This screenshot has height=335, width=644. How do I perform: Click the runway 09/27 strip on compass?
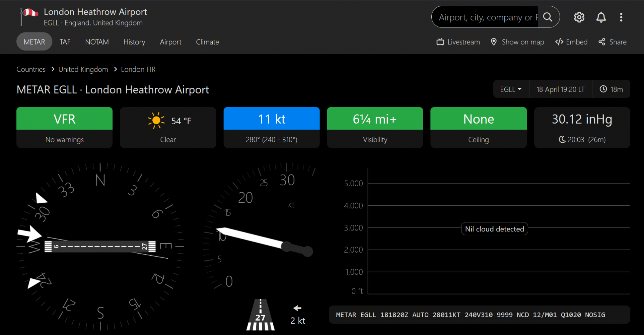click(x=100, y=246)
